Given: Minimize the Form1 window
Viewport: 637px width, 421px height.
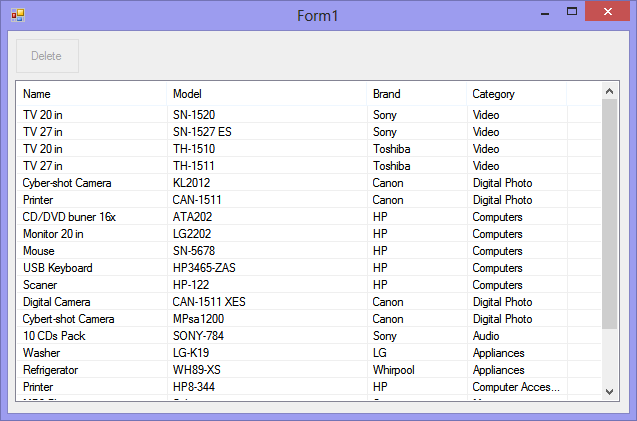Looking at the screenshot, I should 545,14.
